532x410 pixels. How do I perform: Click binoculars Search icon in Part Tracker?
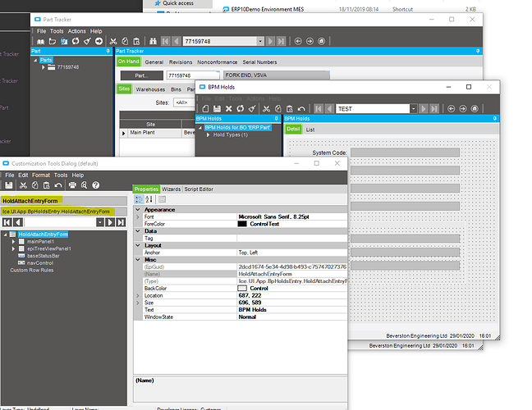click(154, 41)
